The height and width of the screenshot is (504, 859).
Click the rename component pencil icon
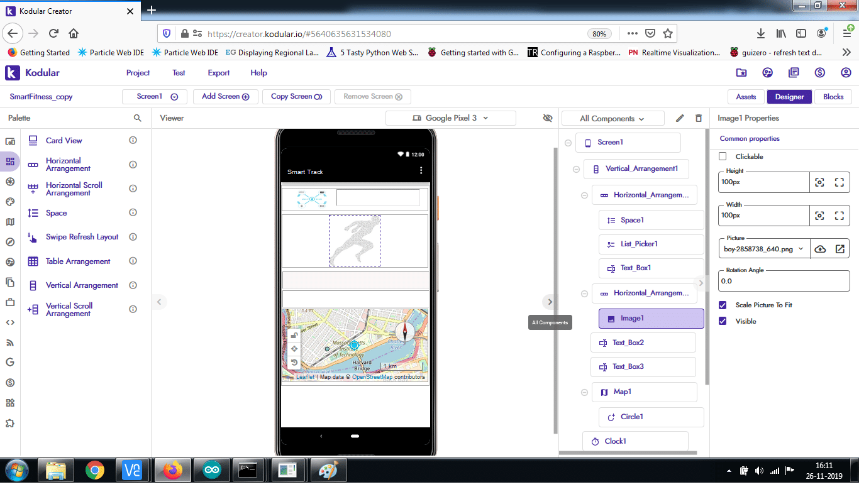pyautogui.click(x=680, y=118)
